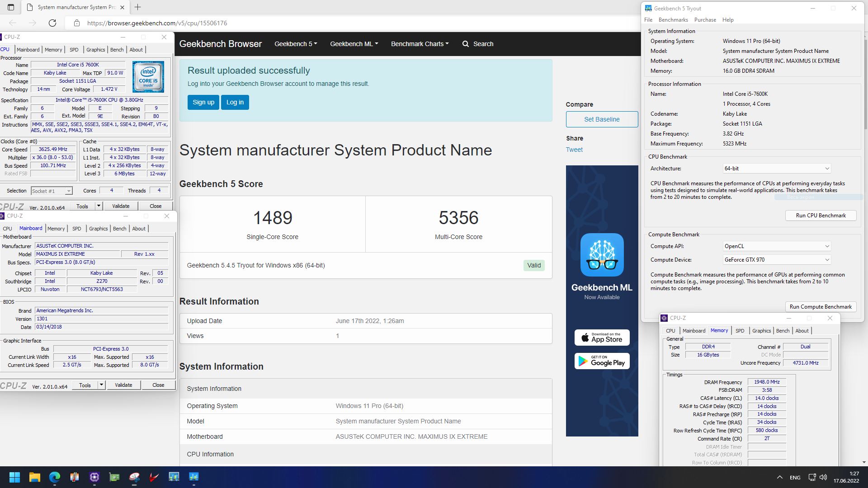The image size is (868, 488).
Task: Open Google Play download badge
Action: [602, 361]
